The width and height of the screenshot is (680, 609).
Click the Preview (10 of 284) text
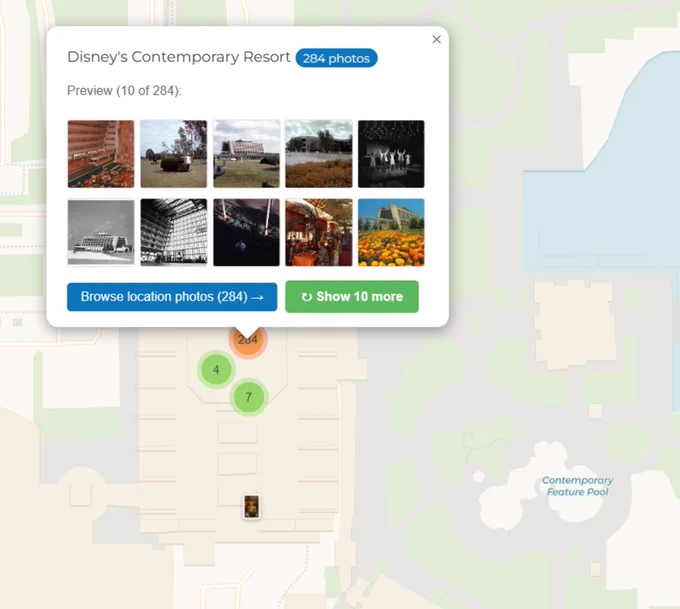[124, 91]
